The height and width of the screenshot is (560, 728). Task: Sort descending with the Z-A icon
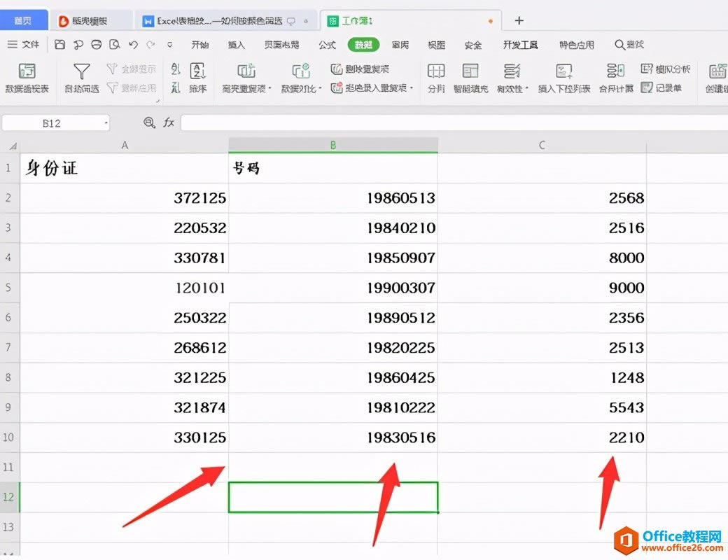click(x=176, y=87)
